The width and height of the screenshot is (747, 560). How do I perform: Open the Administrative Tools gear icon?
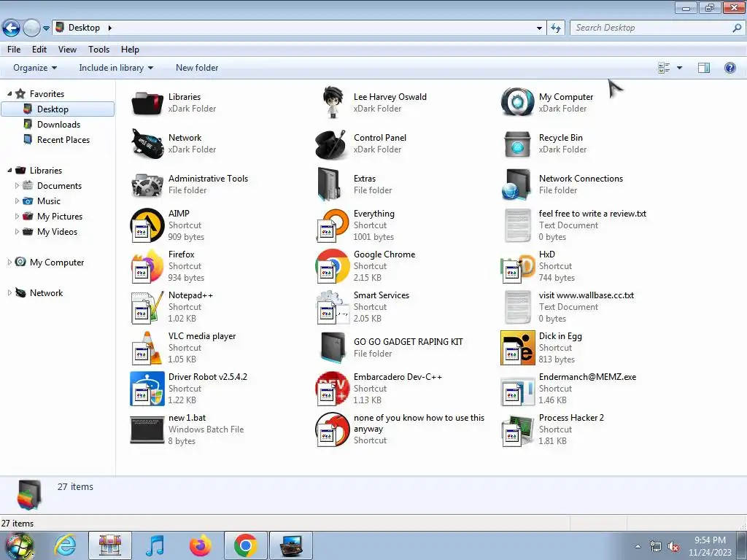click(x=147, y=184)
